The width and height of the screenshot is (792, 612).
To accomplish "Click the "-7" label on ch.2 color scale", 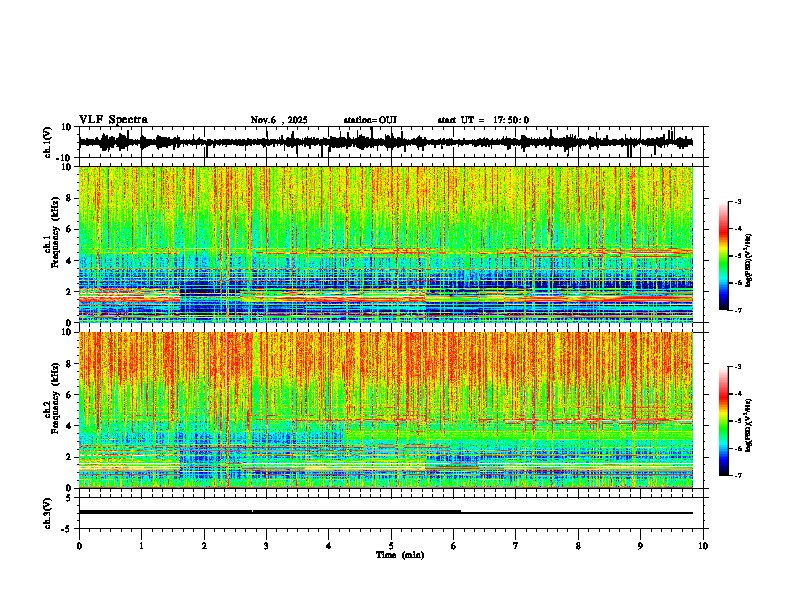I will point(738,475).
